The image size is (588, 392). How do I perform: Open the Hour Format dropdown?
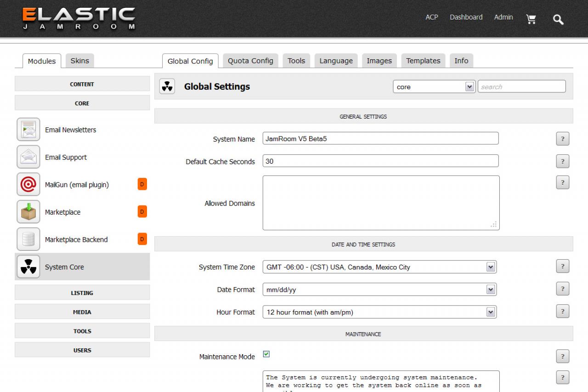coord(379,312)
